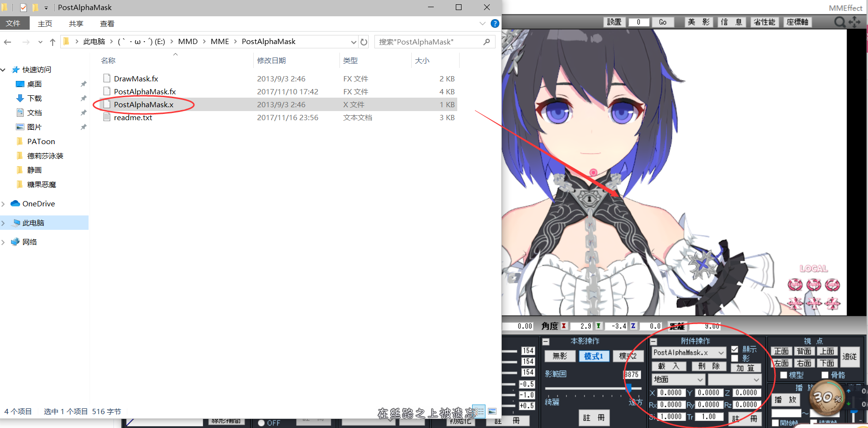Click the Explorer forward arrow
Screen dimensions: 868x428
(26, 42)
